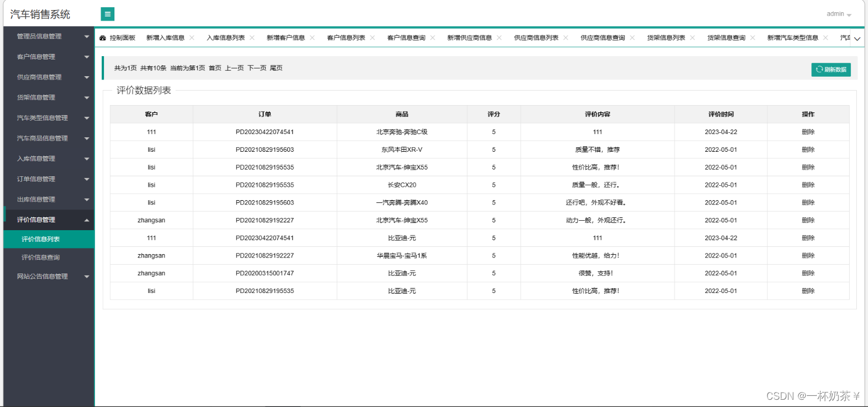868x407 pixels.
Task: Delete the 很赞，支持！ review row
Action: [x=808, y=273]
